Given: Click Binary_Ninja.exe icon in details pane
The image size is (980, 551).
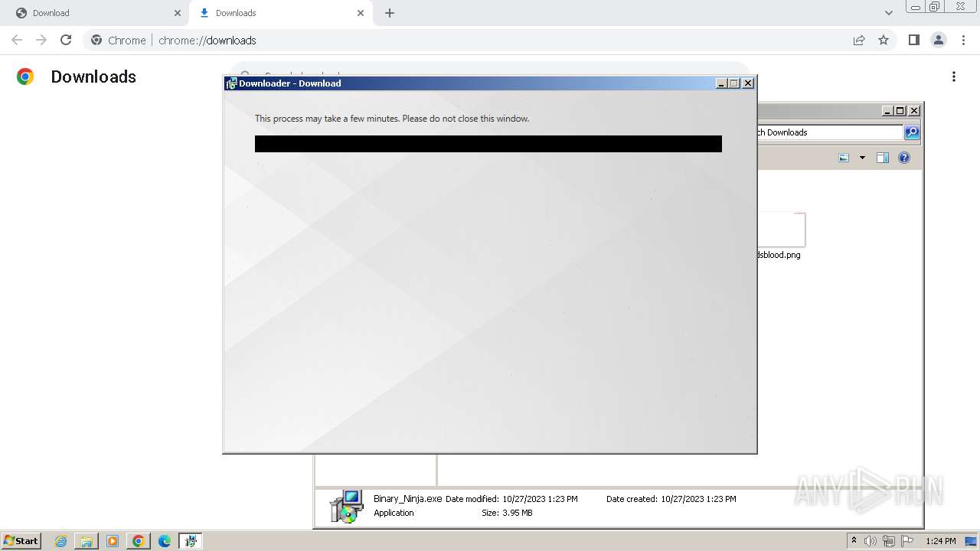Looking at the screenshot, I should (x=346, y=506).
